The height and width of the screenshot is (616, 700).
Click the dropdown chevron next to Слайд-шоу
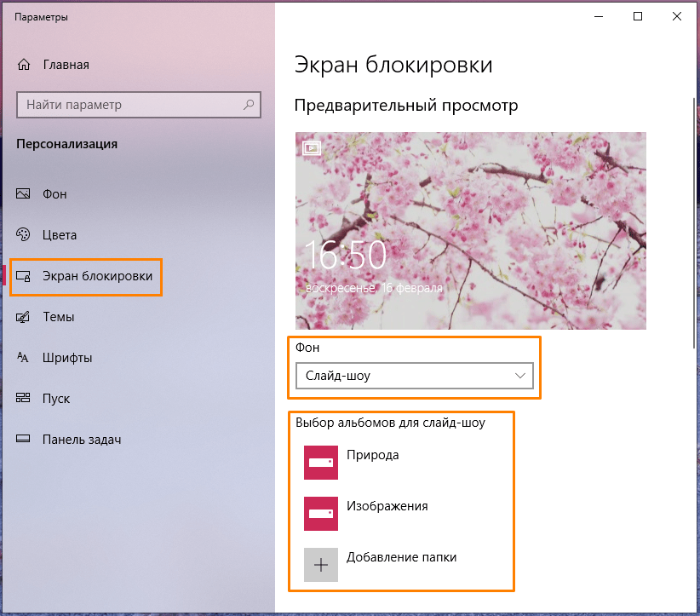(x=520, y=376)
